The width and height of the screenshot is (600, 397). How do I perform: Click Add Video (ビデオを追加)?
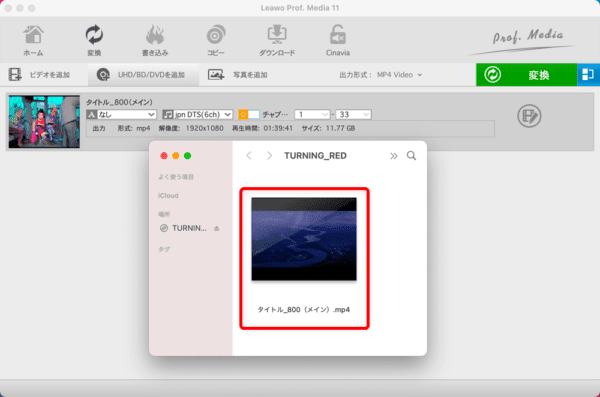(x=39, y=75)
